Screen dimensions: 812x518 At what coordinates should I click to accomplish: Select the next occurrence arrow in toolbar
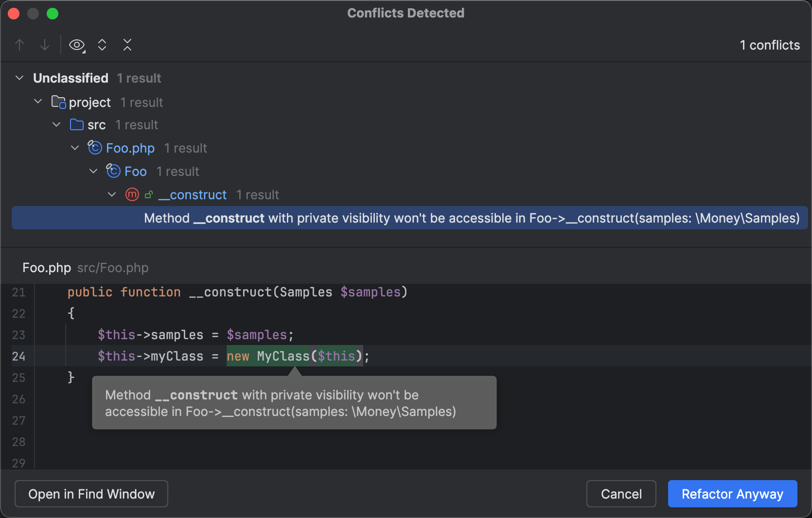pos(45,45)
